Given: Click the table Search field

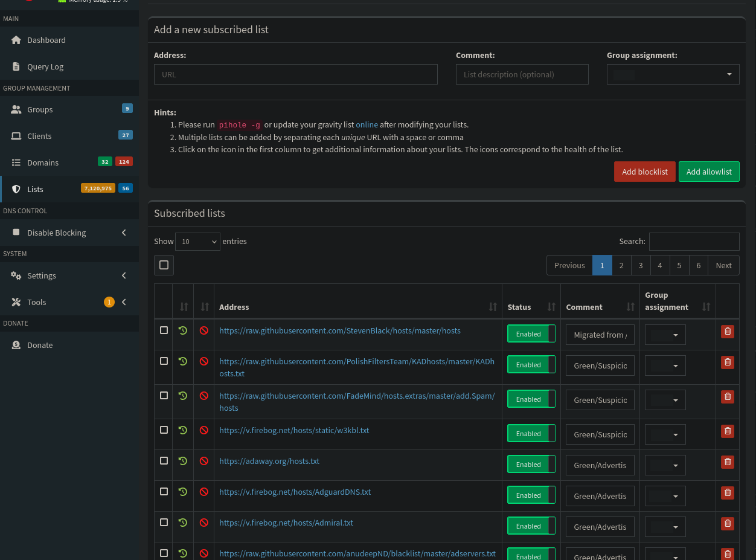Looking at the screenshot, I should click(694, 241).
